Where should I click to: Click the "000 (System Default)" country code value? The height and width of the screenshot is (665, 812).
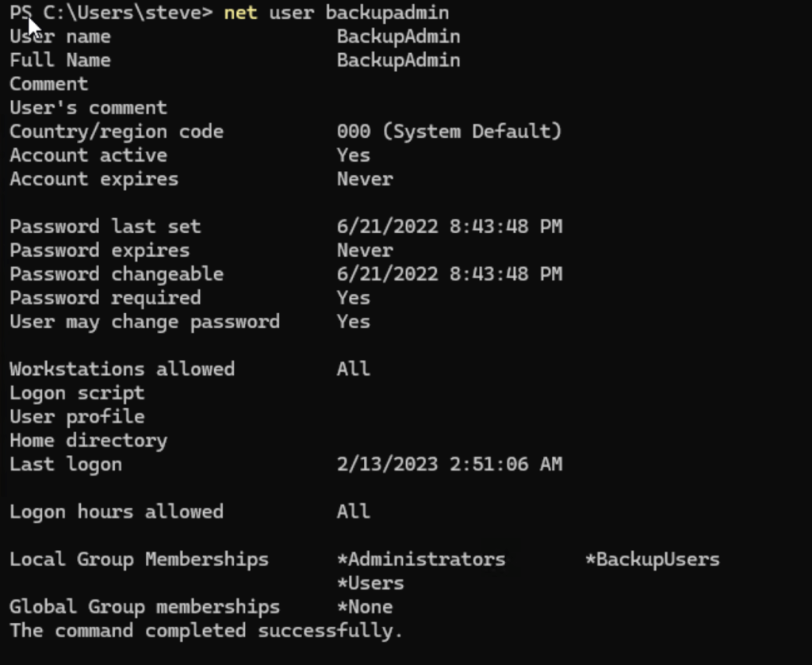449,132
